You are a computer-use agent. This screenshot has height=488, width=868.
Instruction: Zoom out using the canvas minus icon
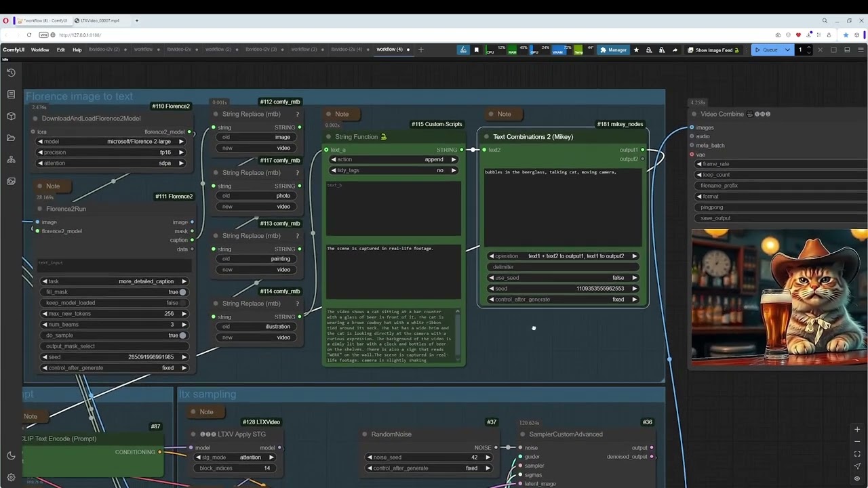tap(857, 441)
